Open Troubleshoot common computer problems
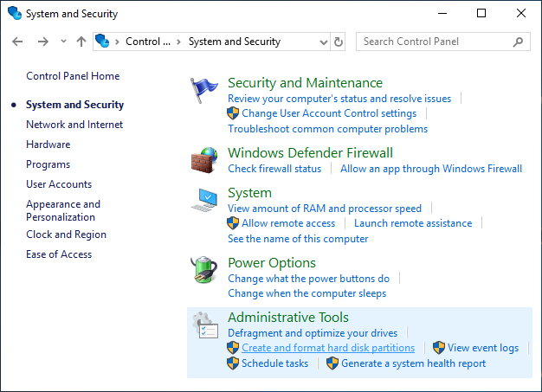 coord(327,129)
